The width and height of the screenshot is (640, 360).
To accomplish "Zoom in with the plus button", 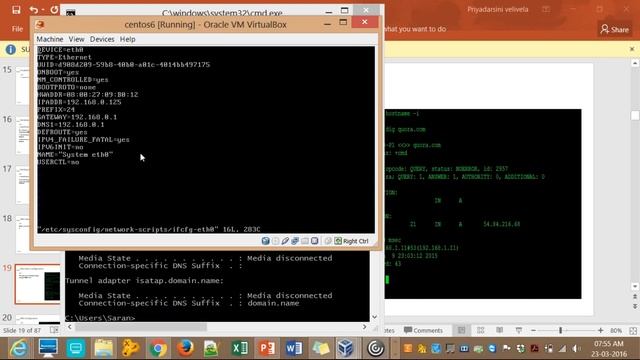I will coord(600,331).
